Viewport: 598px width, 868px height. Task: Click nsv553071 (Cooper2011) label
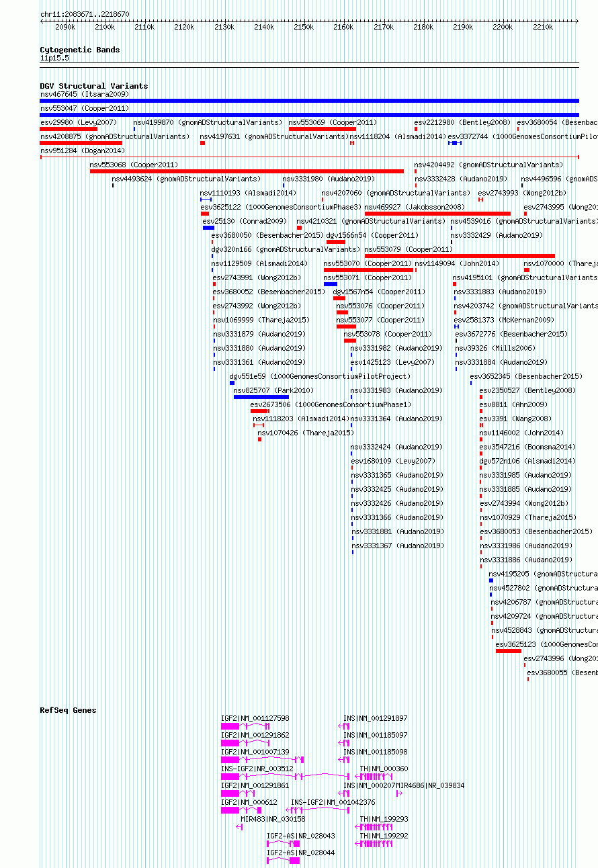[x=368, y=277]
